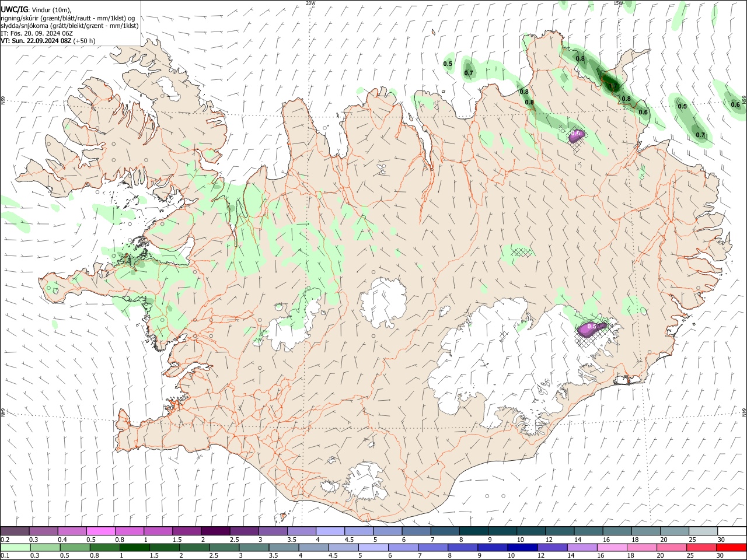The image size is (747, 560).
Task: Pick the light periwinkle 4 swatch in the upper row
Action: (x=330, y=531)
